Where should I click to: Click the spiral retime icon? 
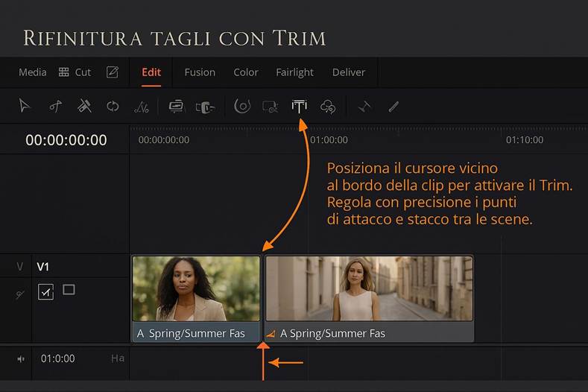242,106
